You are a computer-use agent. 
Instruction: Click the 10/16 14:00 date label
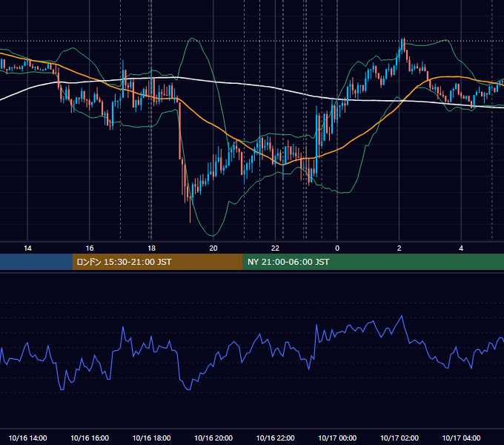click(27, 438)
